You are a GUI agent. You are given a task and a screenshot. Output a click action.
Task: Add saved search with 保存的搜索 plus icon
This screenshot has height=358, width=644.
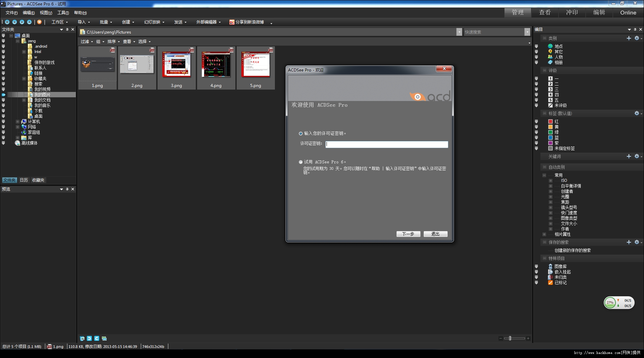pos(629,242)
